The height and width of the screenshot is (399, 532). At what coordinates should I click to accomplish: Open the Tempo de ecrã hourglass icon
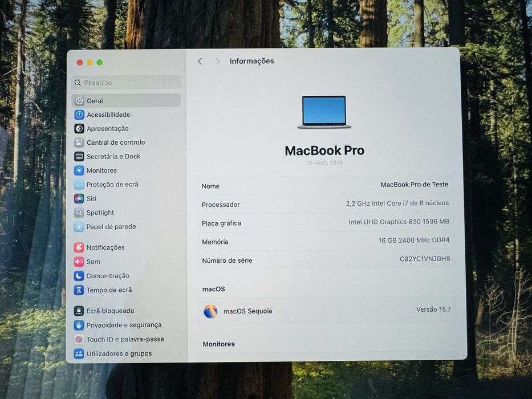(x=79, y=290)
